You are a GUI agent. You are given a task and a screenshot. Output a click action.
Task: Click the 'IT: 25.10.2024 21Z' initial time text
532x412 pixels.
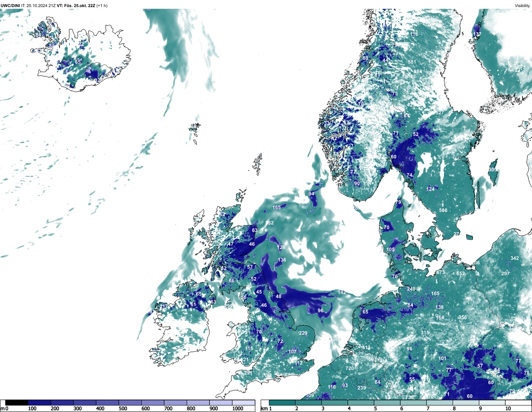pos(39,5)
